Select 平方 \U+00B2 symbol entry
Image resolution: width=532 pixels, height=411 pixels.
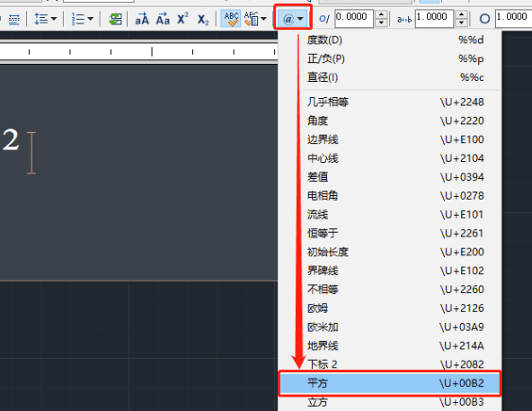click(389, 383)
